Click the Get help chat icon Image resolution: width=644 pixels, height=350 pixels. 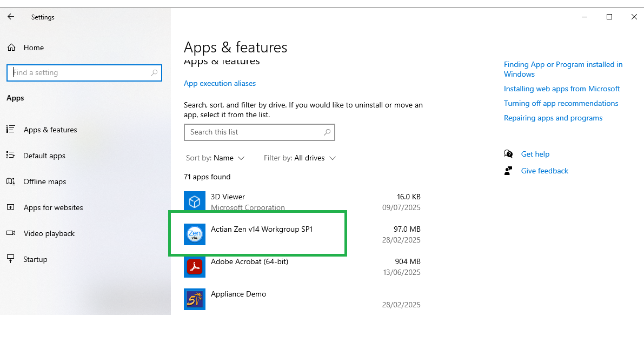508,154
